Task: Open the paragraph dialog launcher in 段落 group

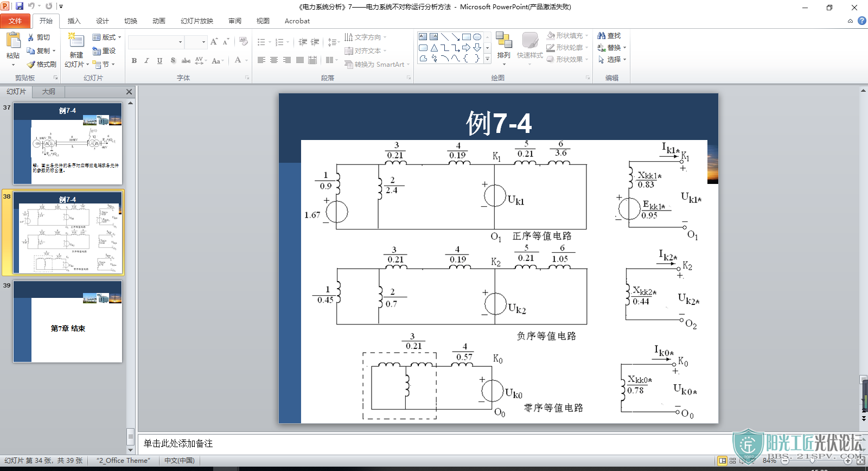Action: (409, 78)
